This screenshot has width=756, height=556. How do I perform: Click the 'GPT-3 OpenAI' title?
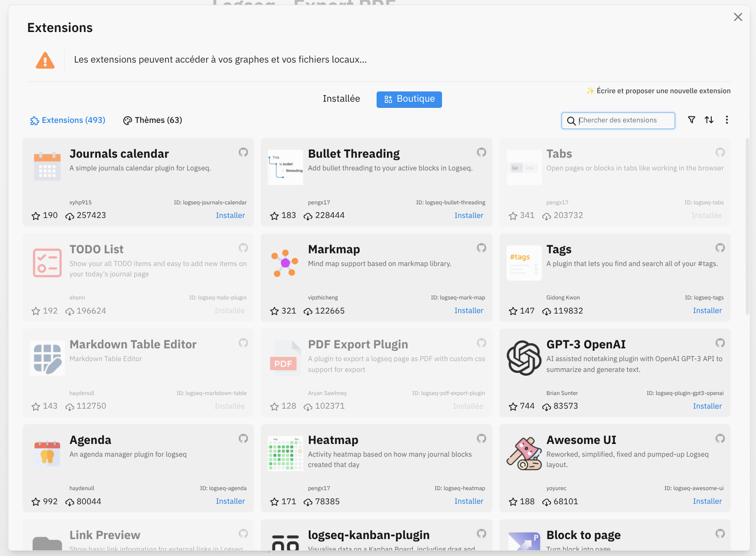[586, 345]
